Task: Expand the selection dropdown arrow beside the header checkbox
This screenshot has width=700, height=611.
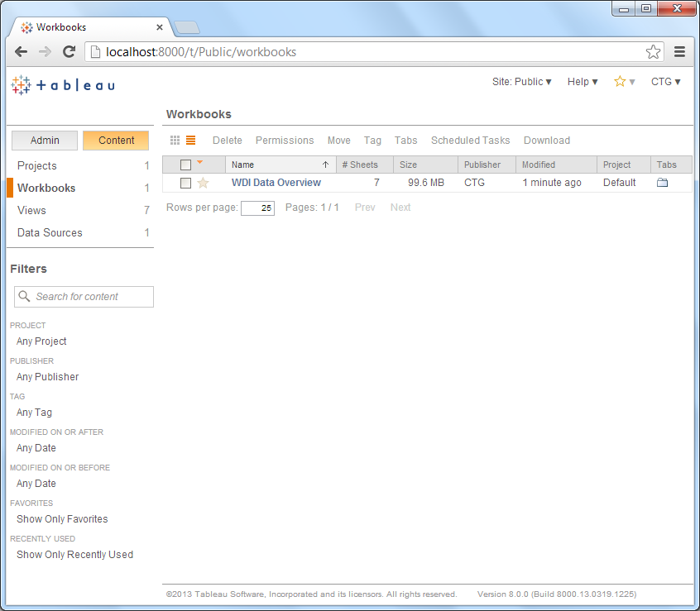Action: tap(199, 164)
